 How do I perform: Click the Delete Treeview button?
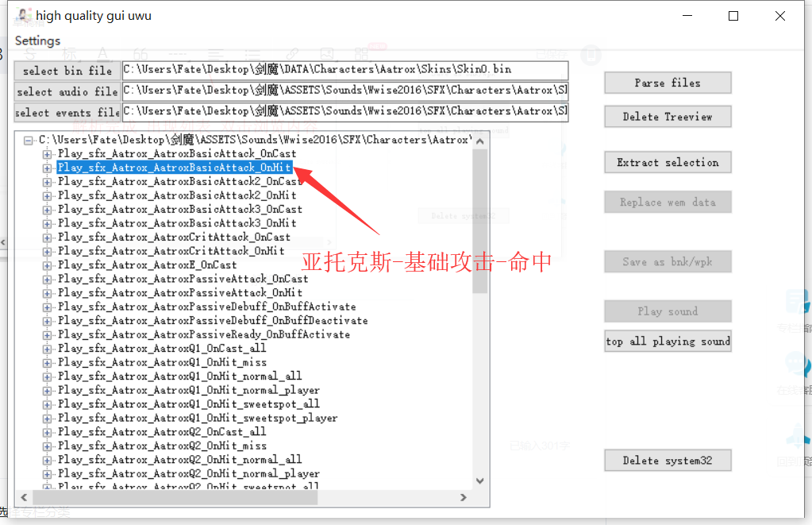[x=668, y=117]
